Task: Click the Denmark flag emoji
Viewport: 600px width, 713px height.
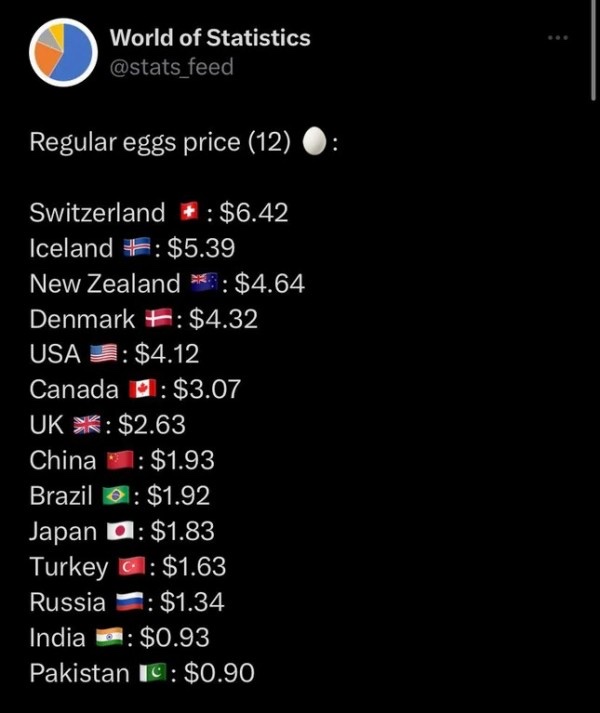Action: click(x=157, y=319)
